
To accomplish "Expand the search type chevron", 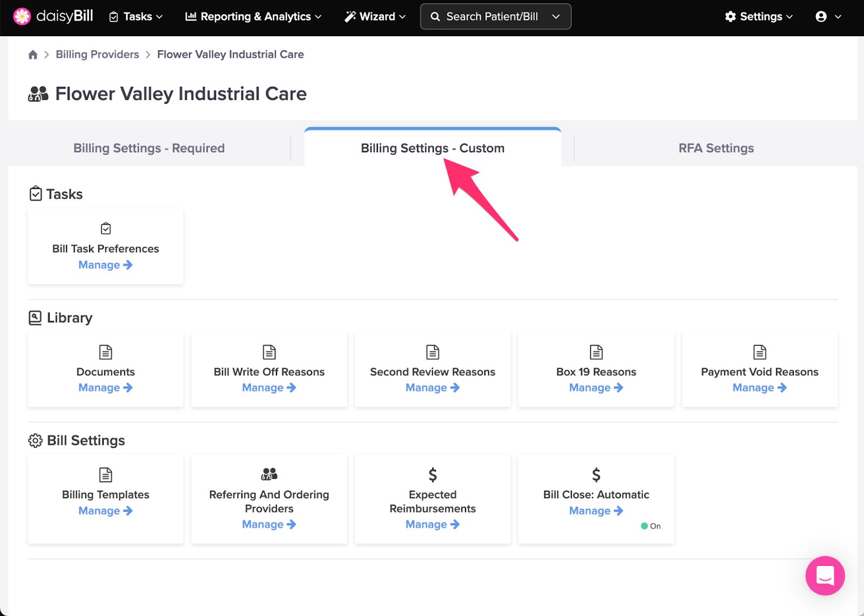I will click(556, 17).
